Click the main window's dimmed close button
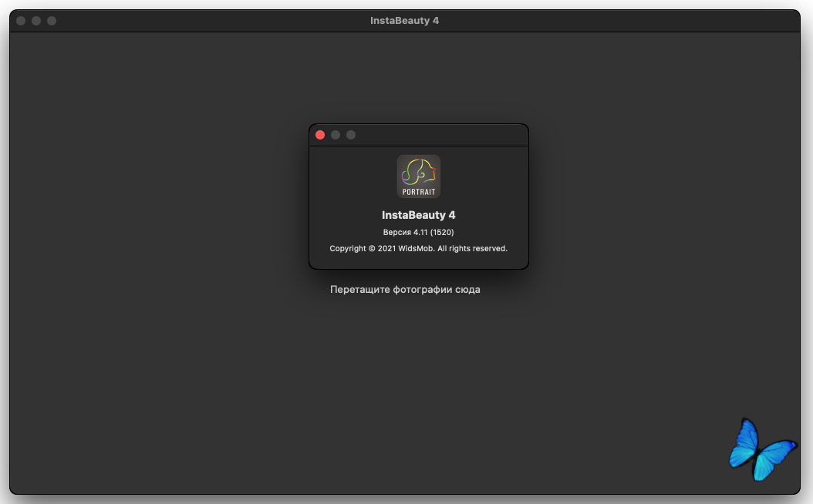This screenshot has width=813, height=504. point(21,21)
